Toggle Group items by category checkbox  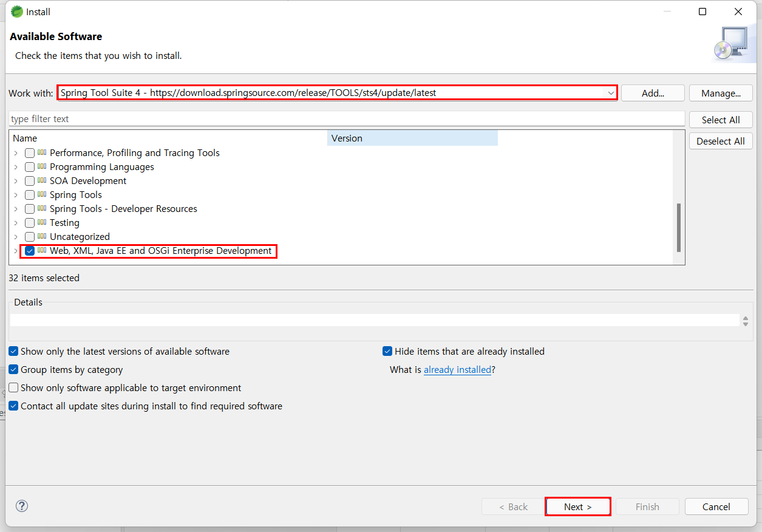pos(13,369)
